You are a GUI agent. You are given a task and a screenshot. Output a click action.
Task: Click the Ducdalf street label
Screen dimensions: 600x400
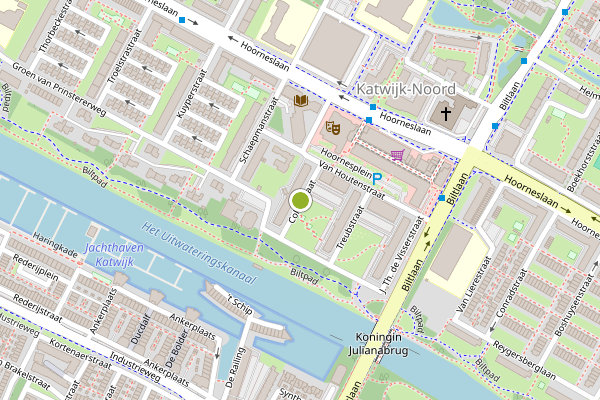pyautogui.click(x=140, y=329)
